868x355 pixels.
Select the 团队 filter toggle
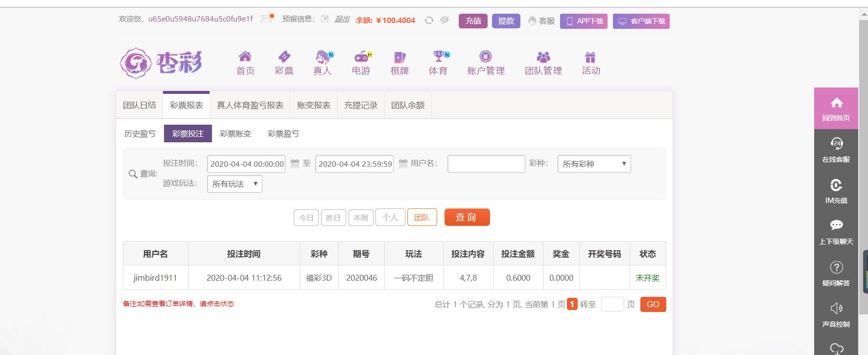(422, 218)
